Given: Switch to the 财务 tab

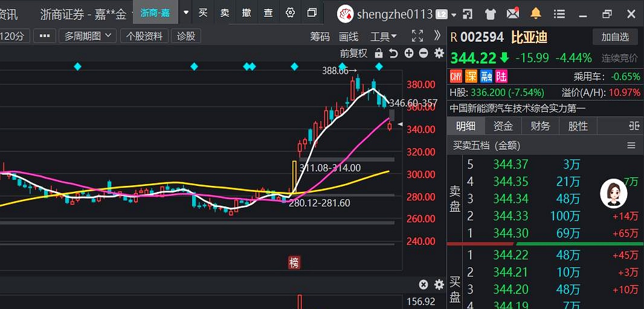Looking at the screenshot, I should tap(541, 126).
